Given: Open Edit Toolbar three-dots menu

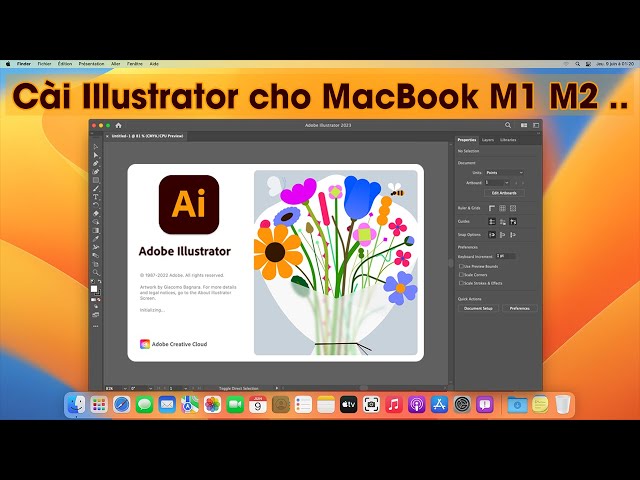Looking at the screenshot, I should point(96,326).
